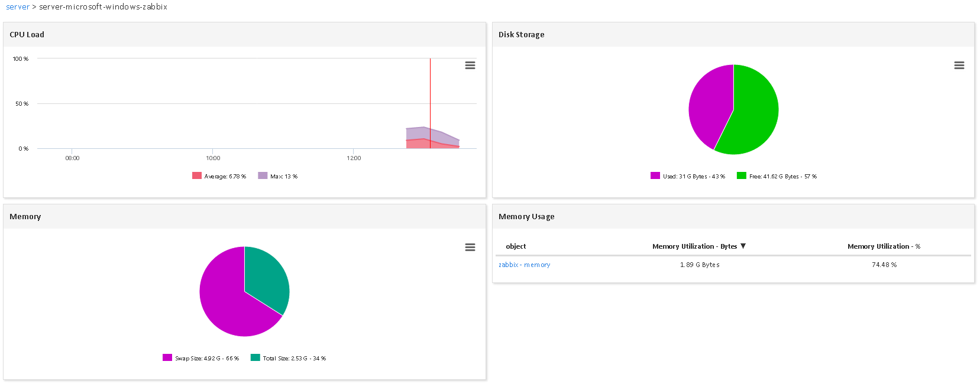The width and height of the screenshot is (980, 384).
Task: Click the server breadcrumb link
Action: tap(18, 7)
